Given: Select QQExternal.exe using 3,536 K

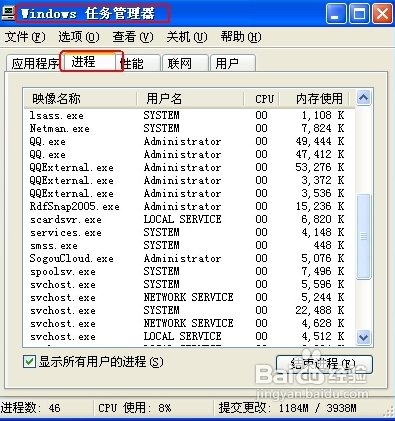Looking at the screenshot, I should point(189,193).
